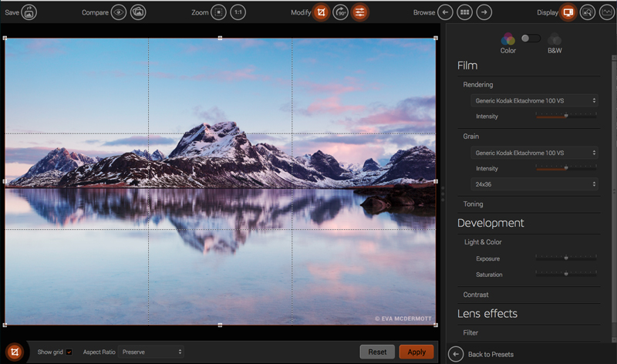Open the adjustment sliders Modify icon
This screenshot has height=364, width=617.
click(360, 12)
